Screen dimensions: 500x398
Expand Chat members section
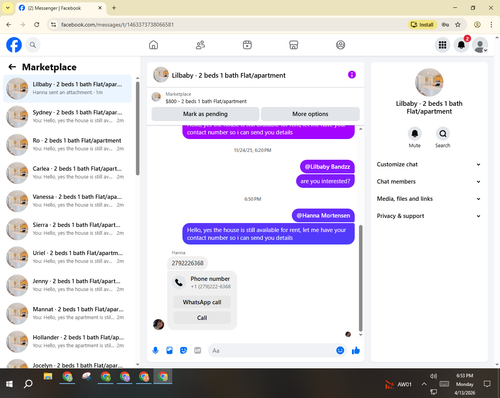(429, 182)
